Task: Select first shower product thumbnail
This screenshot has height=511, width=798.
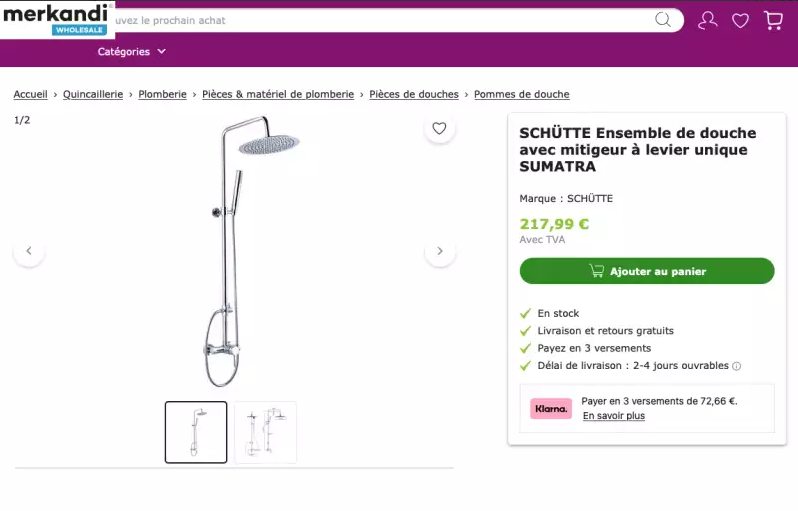Action: click(x=196, y=432)
